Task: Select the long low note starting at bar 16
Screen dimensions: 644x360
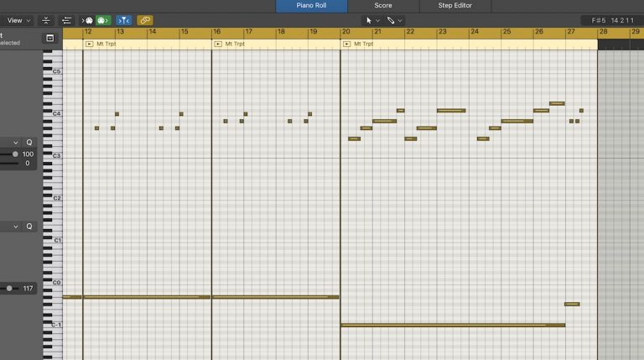Action: coord(276,297)
